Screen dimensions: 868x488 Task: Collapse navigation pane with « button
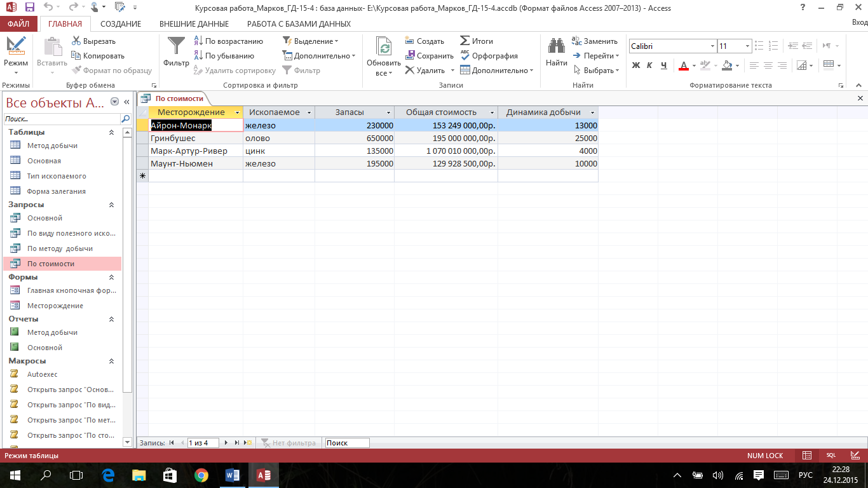(x=126, y=102)
